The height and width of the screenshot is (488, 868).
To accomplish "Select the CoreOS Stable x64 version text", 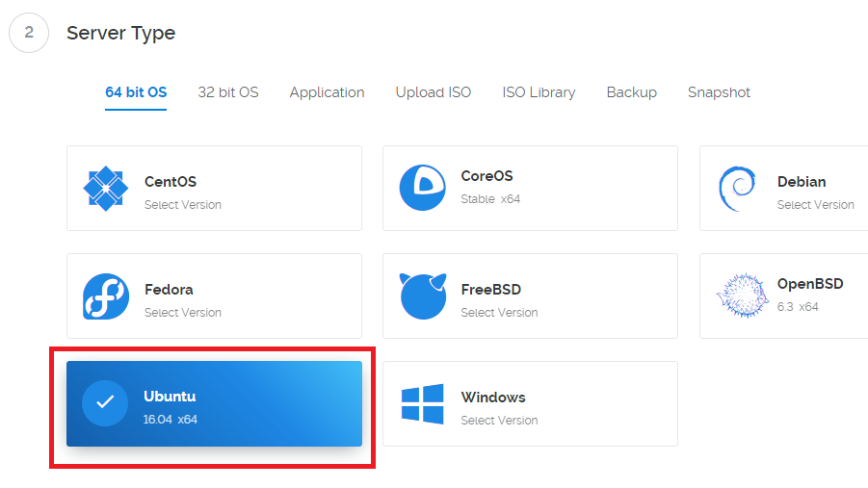I will pos(490,199).
